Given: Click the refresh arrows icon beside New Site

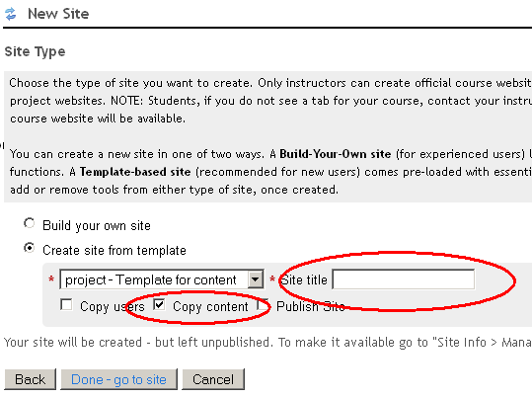Looking at the screenshot, I should coord(10,14).
